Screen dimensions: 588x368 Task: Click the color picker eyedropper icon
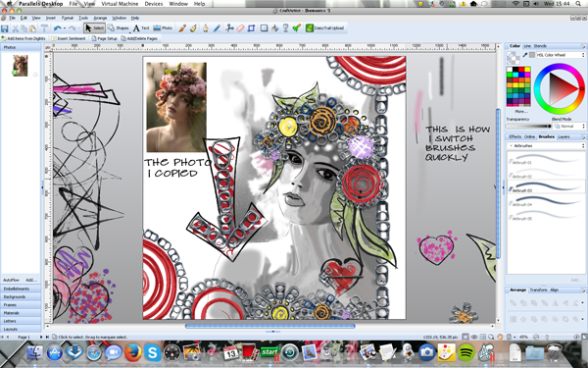[x=525, y=55]
